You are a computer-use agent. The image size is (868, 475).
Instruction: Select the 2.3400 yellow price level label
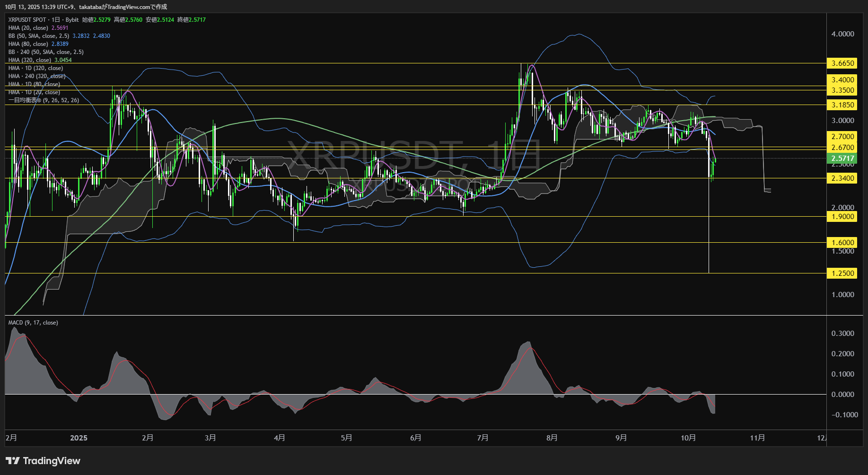(x=842, y=178)
